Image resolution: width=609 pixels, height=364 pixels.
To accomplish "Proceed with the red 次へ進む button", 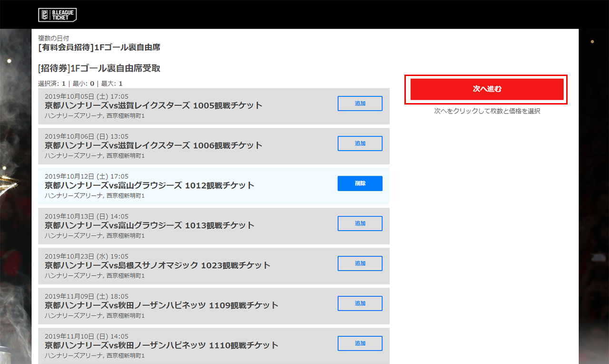I will 487,89.
